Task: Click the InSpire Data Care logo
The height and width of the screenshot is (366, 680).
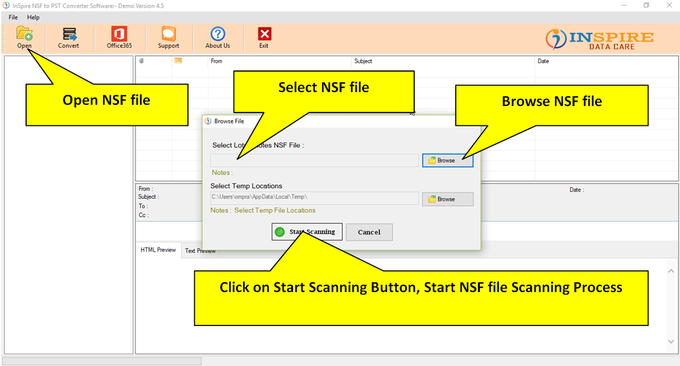Action: click(599, 39)
